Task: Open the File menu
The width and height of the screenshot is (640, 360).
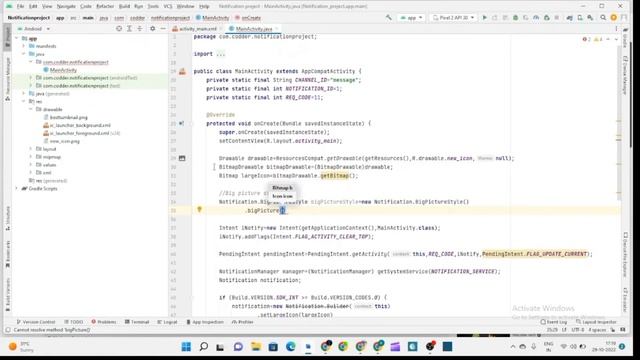Action: 20,6
